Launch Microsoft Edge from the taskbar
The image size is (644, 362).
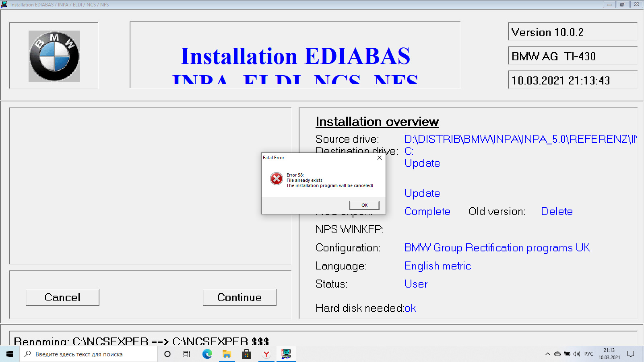point(207,354)
